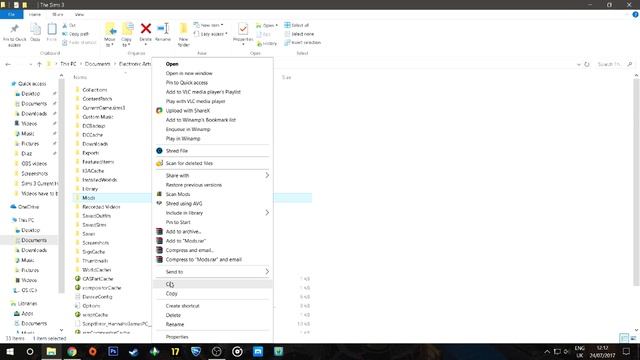
Task: Expand the address bar history dropdown
Action: point(578,64)
